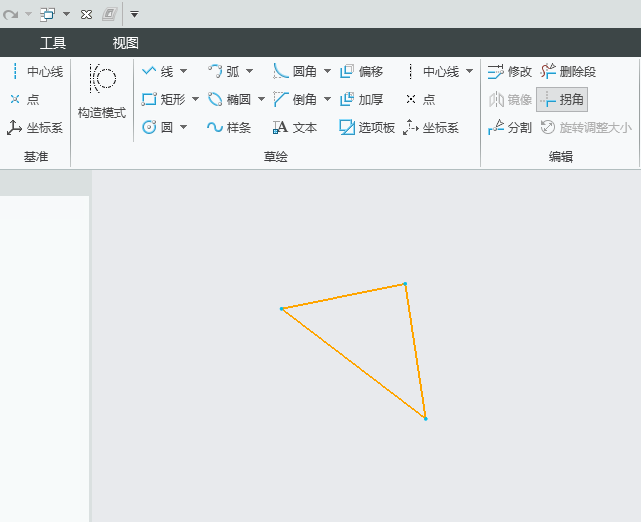
Task: Select the datum 点 point tool
Action: pyautogui.click(x=25, y=99)
